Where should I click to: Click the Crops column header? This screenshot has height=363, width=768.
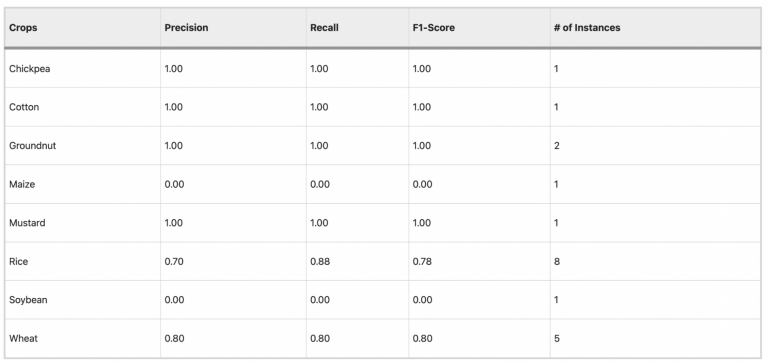[x=23, y=28]
